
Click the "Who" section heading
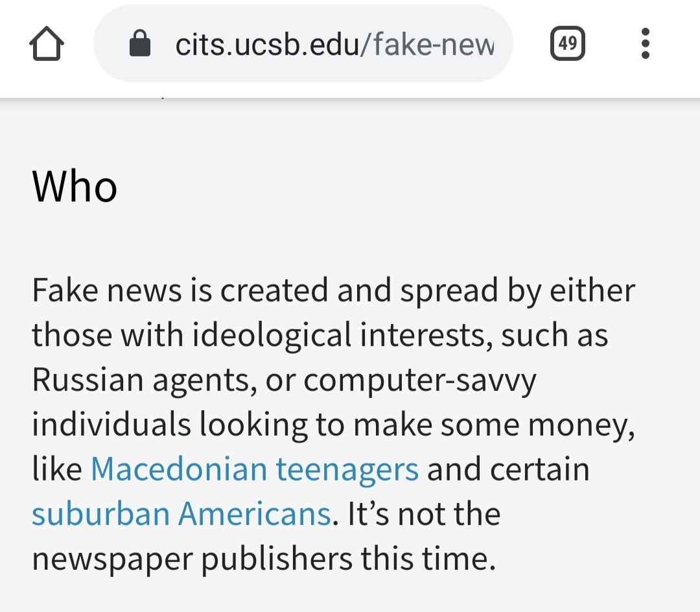(75, 187)
